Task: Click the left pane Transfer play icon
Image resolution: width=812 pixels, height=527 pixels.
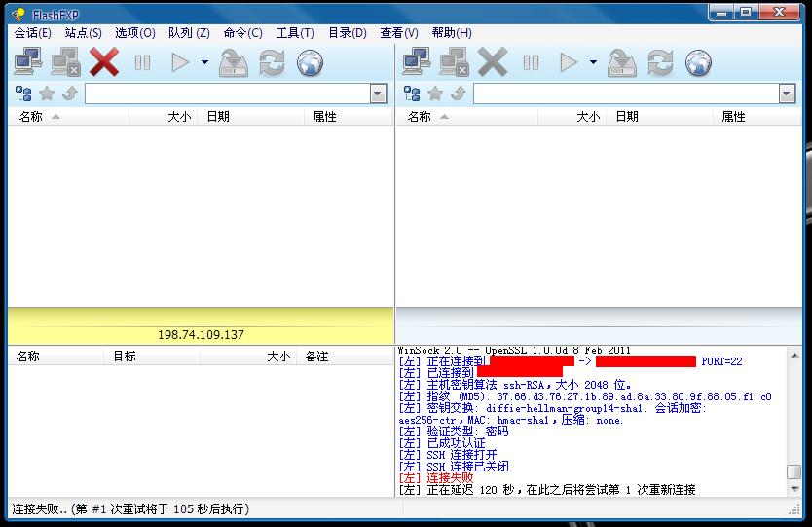Action: click(180, 62)
